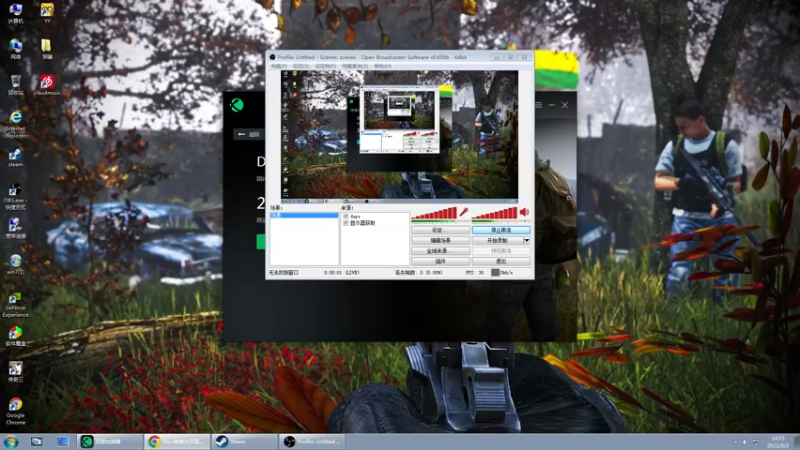The height and width of the screenshot is (450, 800).
Task: Toggle the '显示器获取' source checkbox
Action: pyautogui.click(x=346, y=223)
